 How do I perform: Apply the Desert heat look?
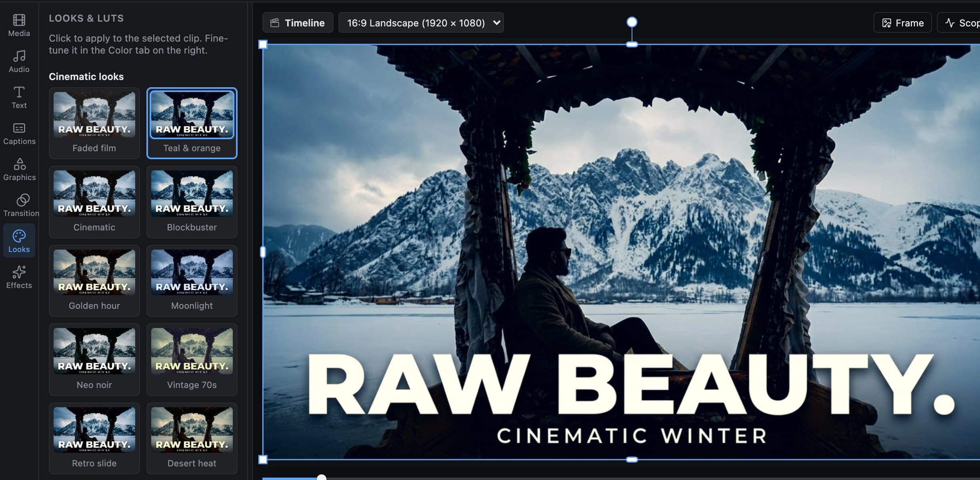click(192, 438)
